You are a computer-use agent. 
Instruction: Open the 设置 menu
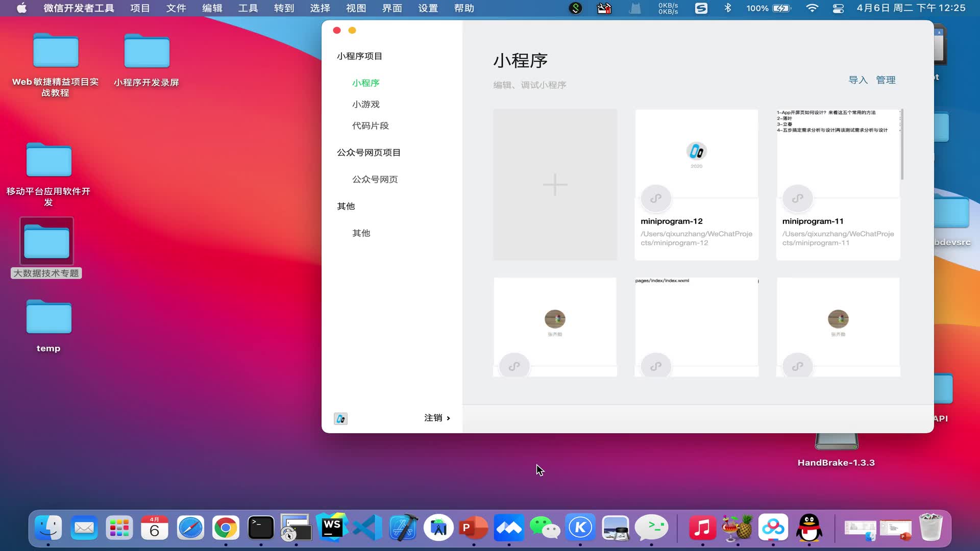point(428,8)
